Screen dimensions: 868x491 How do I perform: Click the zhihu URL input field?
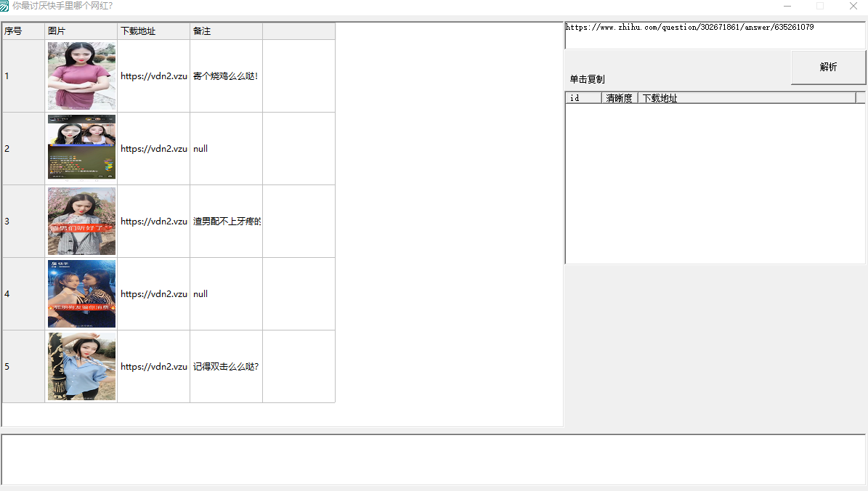coord(715,36)
